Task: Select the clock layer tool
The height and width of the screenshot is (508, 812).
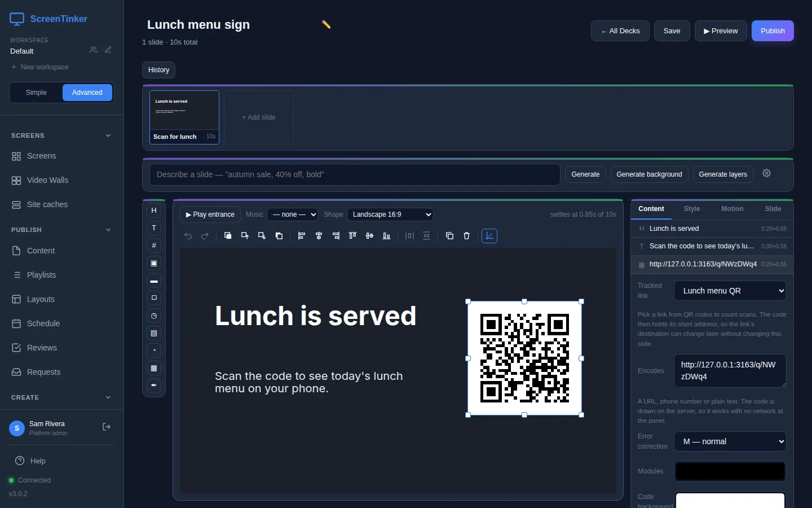Action: pyautogui.click(x=154, y=316)
